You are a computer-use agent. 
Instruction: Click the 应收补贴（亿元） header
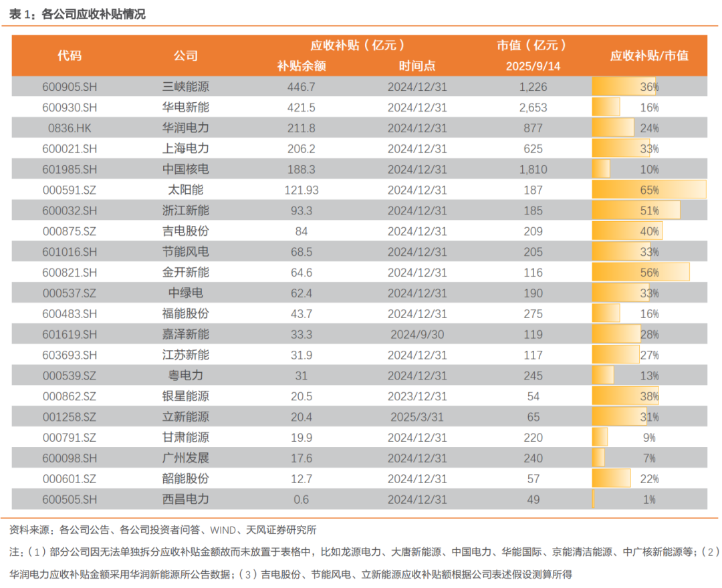click(357, 45)
